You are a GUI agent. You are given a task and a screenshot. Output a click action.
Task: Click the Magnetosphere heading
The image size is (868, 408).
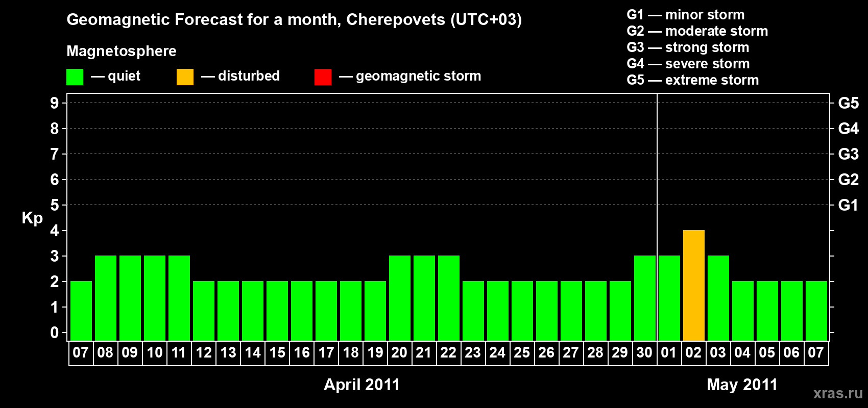(x=122, y=51)
